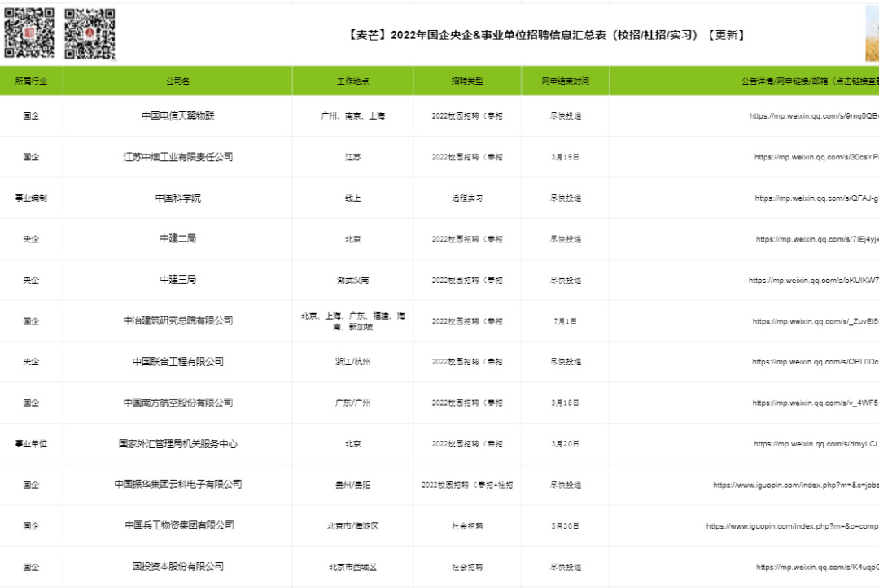Select the 网申结束时间 column header
This screenshot has height=588, width=879.
[x=565, y=81]
